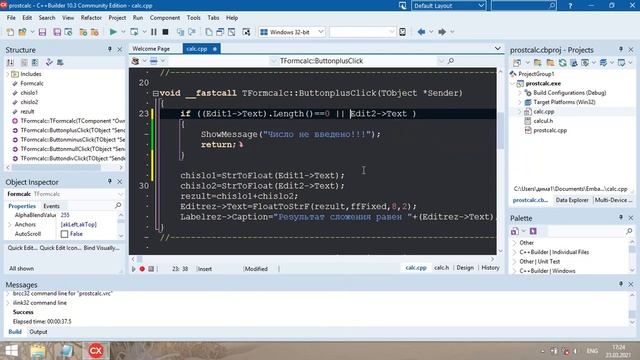This screenshot has height=360, width=640.
Task: Click the Save file toolbar icon
Action: [42, 32]
